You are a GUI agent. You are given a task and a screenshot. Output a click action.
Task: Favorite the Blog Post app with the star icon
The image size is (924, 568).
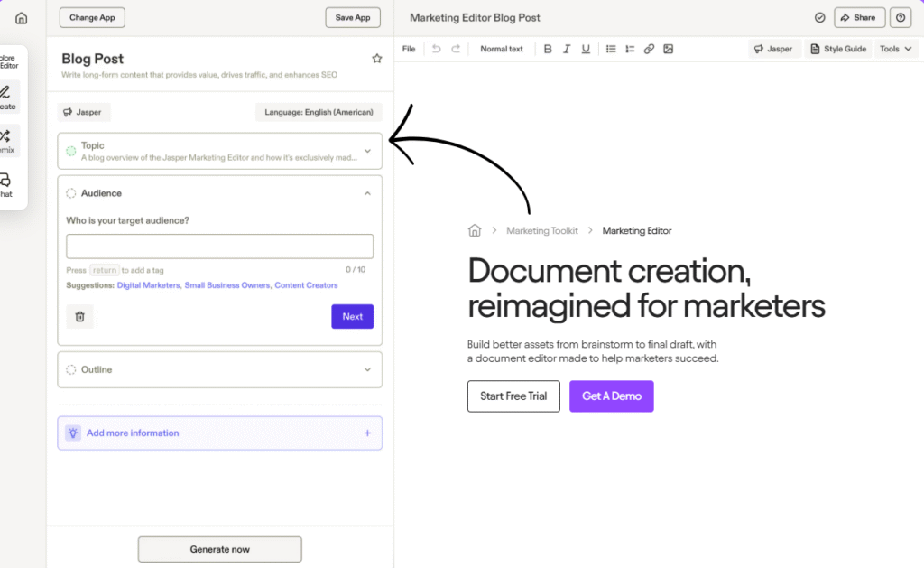[x=377, y=59]
